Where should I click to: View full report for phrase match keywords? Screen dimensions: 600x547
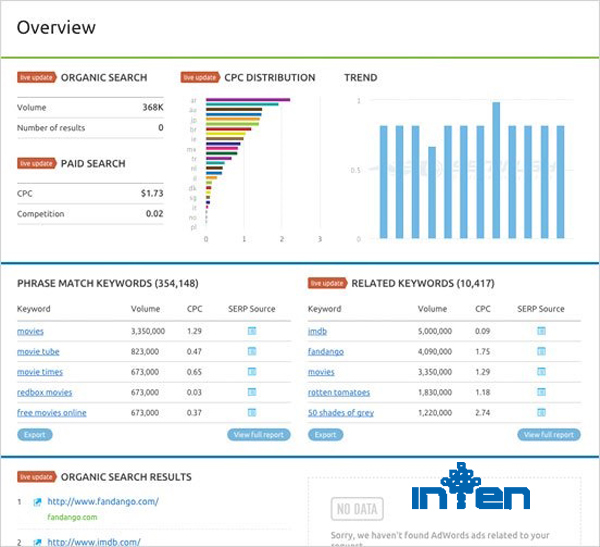pyautogui.click(x=259, y=435)
